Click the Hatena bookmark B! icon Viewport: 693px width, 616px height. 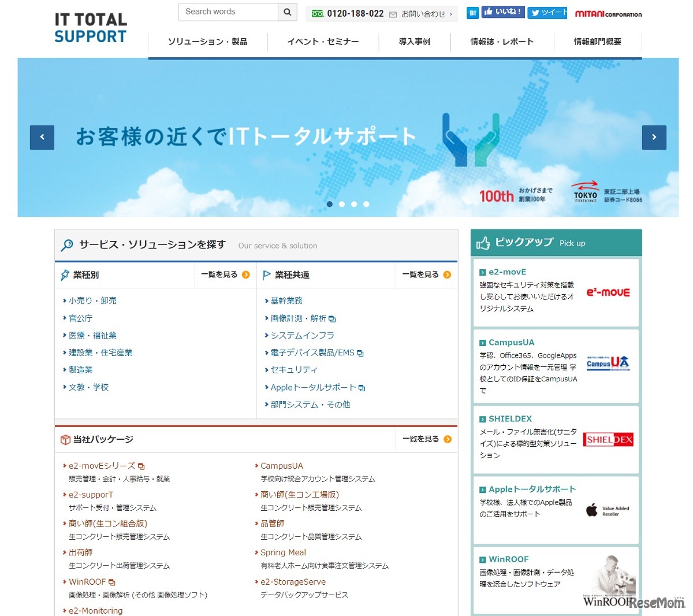(472, 12)
